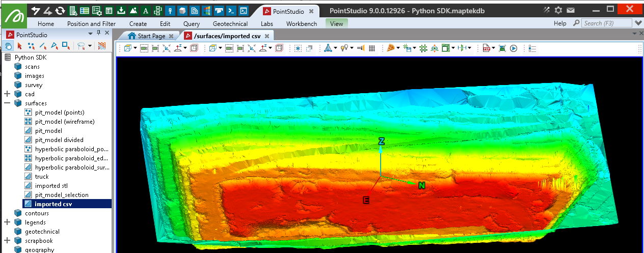Collapse the surfaces container in the tree
Viewport: 644px width, 253px height.
click(x=7, y=103)
